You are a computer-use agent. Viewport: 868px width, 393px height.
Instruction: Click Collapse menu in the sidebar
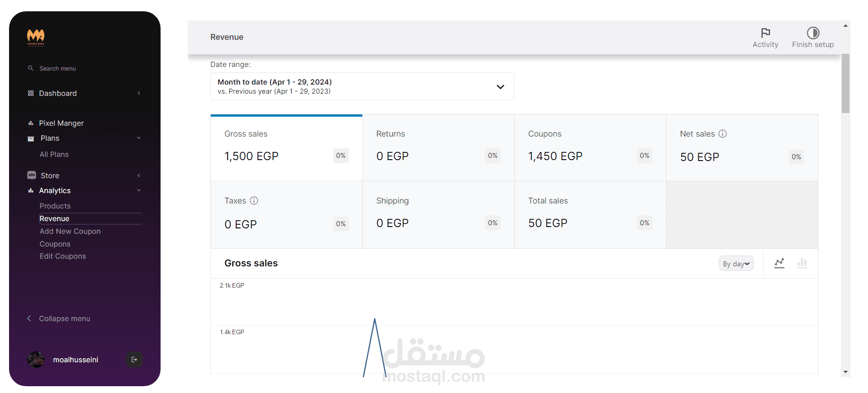click(x=64, y=318)
